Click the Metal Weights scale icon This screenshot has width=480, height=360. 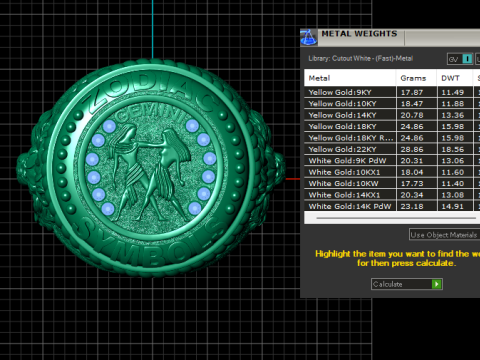click(308, 37)
